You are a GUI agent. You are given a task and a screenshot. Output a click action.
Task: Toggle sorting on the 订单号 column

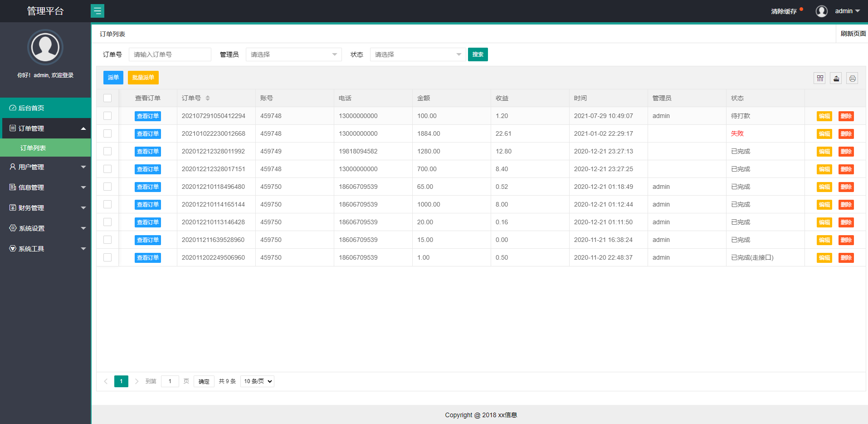(207, 98)
